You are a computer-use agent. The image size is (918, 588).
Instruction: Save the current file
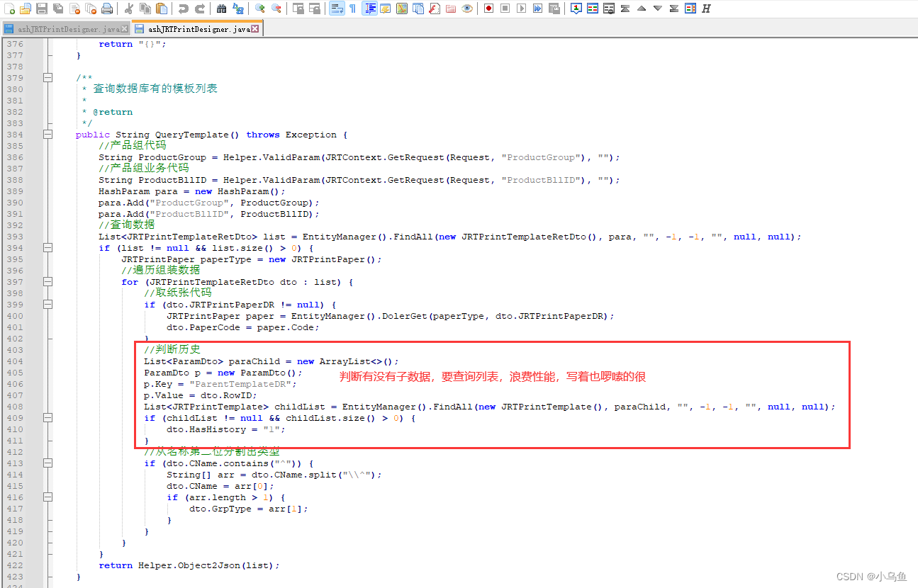(x=41, y=9)
